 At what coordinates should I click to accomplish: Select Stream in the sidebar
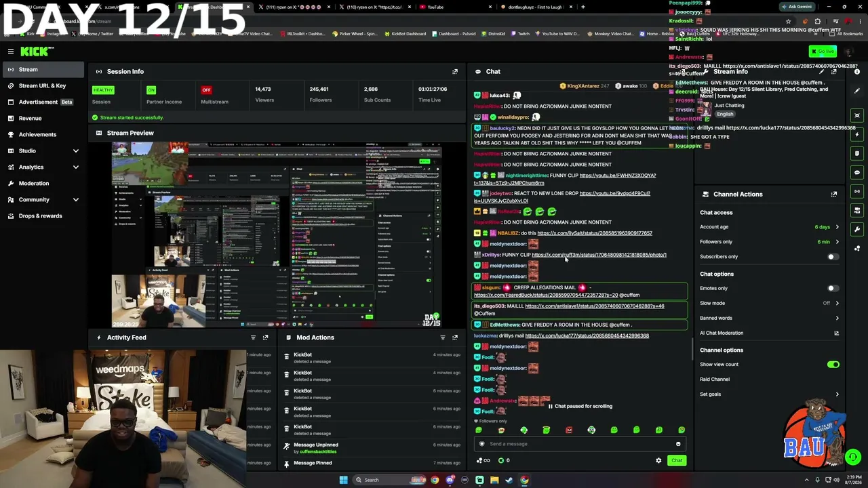tap(43, 69)
